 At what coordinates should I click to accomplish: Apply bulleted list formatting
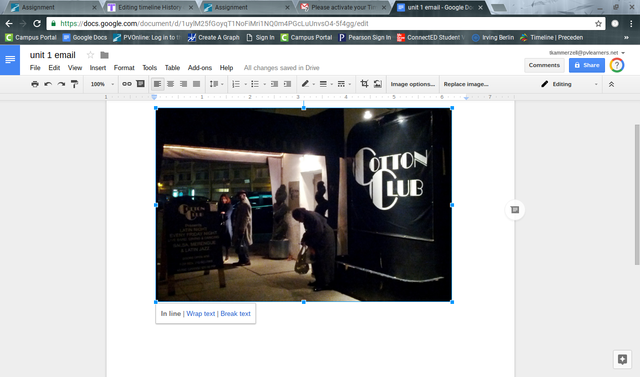click(255, 84)
